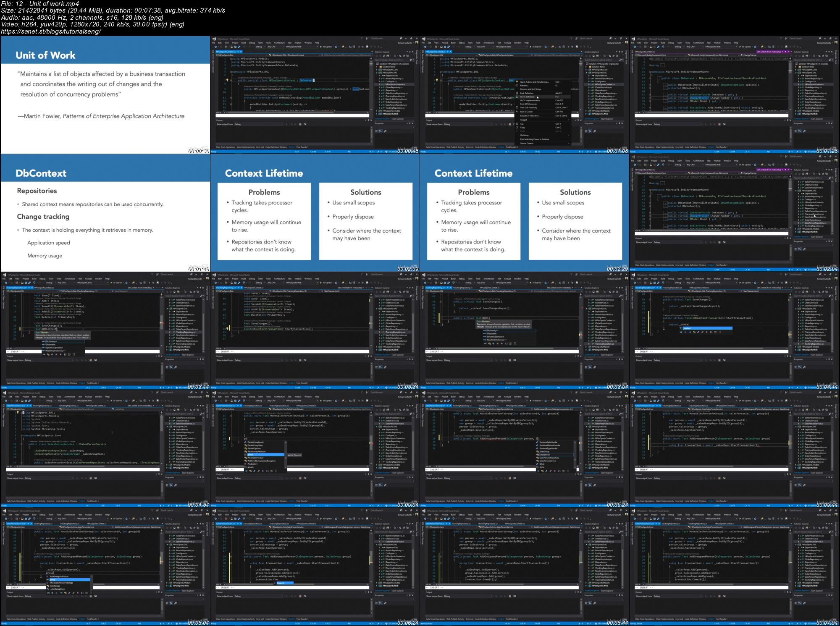Screen dimensions: 840x626
Task: Choose 'Run To Cursor' in the 00:01:08 context menu
Action: pyautogui.click(x=543, y=112)
